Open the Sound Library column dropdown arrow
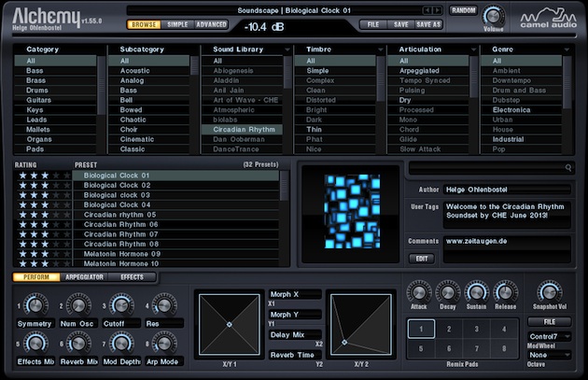The image size is (588, 380). click(x=287, y=49)
